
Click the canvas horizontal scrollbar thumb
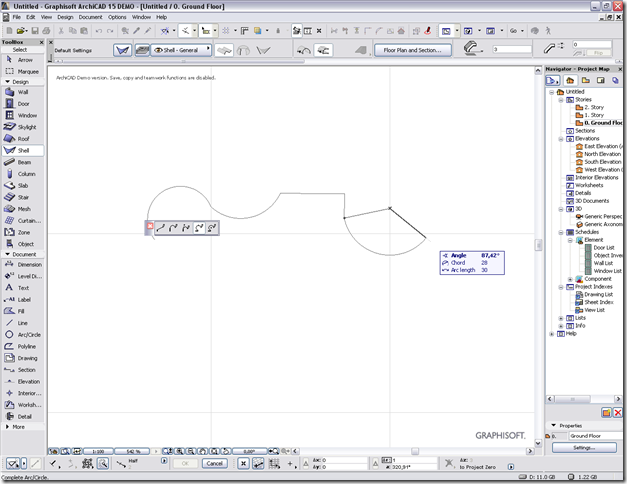coord(415,451)
